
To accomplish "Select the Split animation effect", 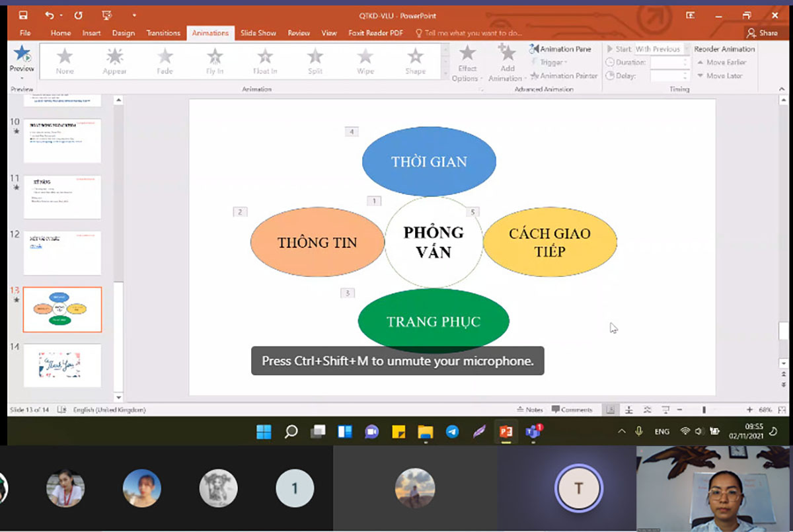I will (315, 61).
